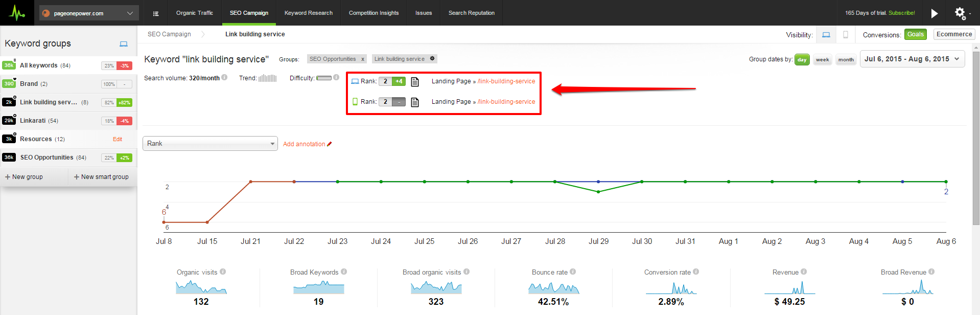Click the green pulse logo icon
Screen dimensions: 980x315
coord(17,13)
